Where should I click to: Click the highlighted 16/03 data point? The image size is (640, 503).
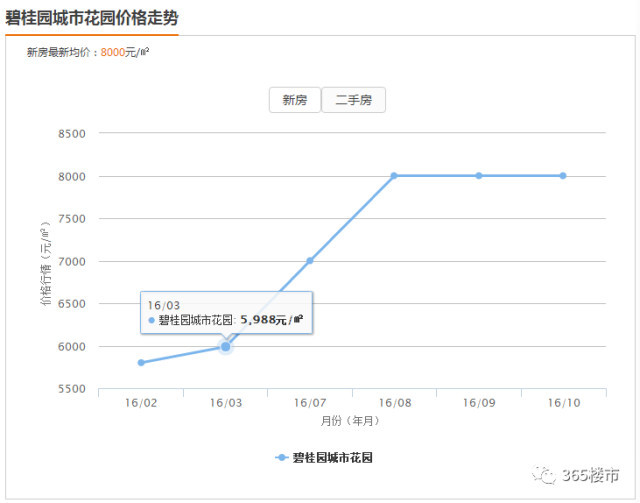pyautogui.click(x=226, y=347)
